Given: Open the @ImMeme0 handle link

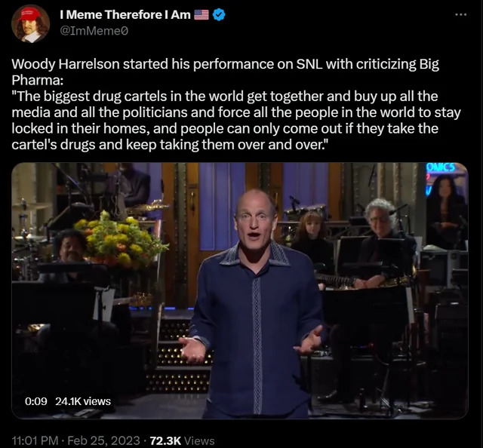Looking at the screenshot, I should click(x=94, y=31).
